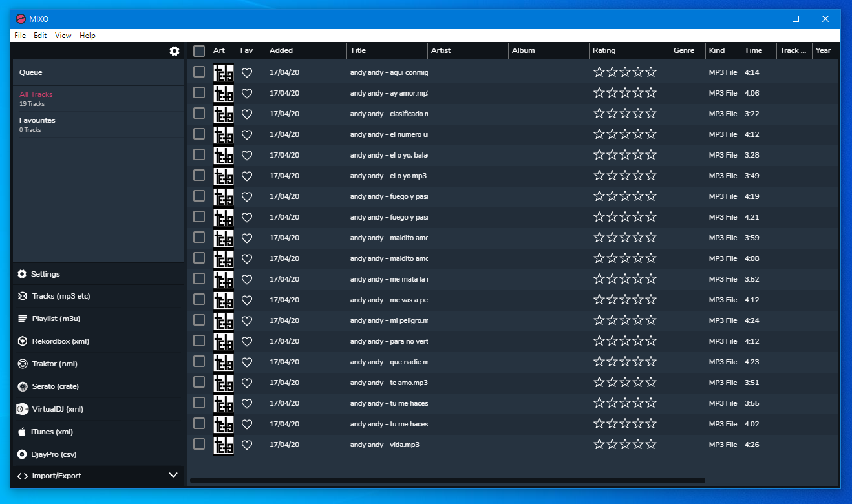Select the '3:28' duration cell
This screenshot has height=504, width=852.
click(752, 155)
